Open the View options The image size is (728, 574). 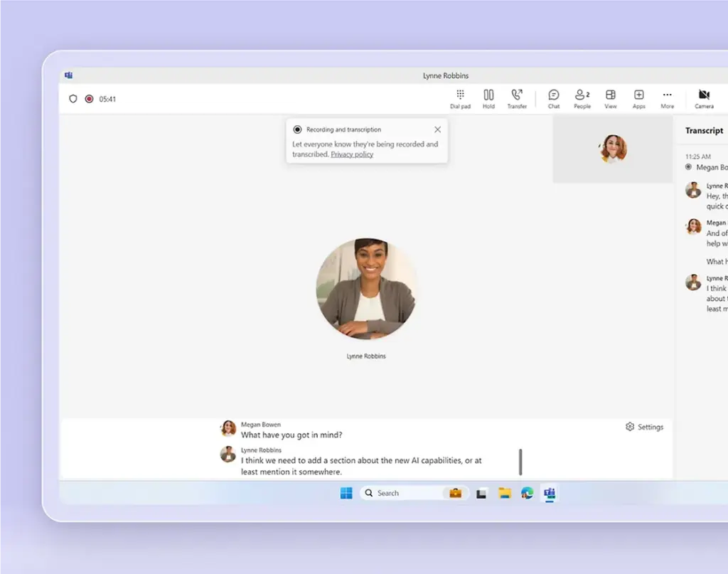611,99
